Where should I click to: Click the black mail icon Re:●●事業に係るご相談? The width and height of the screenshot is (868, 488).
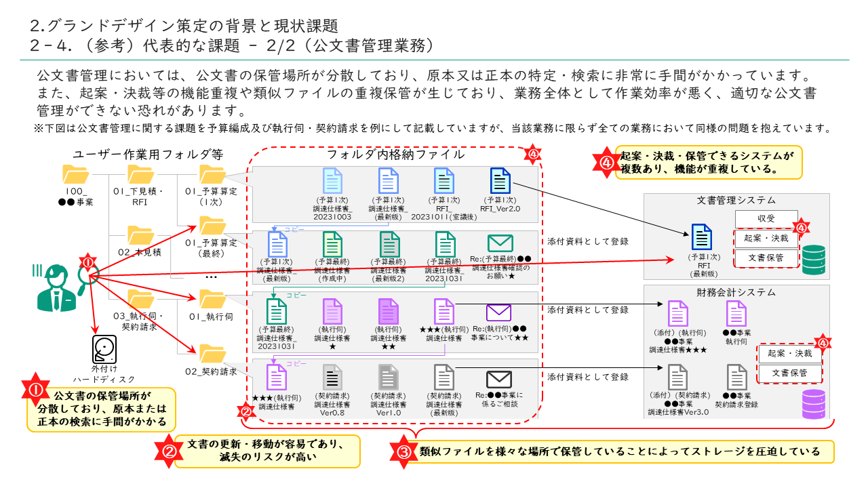pos(498,380)
